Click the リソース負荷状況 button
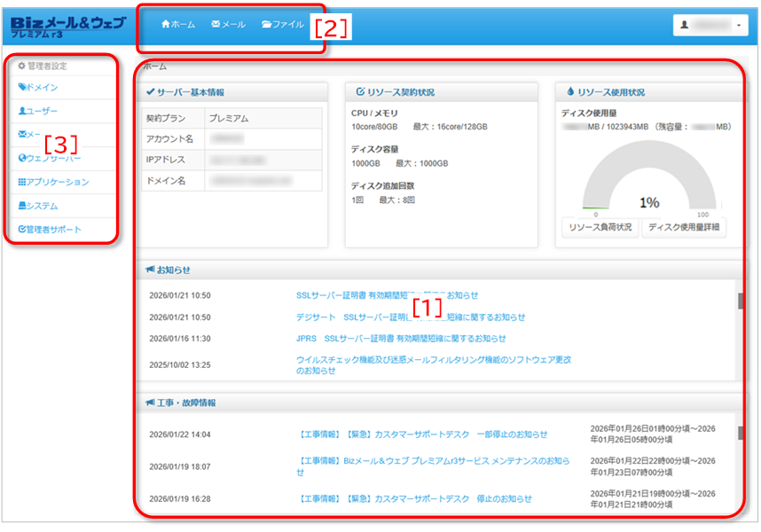 click(600, 228)
